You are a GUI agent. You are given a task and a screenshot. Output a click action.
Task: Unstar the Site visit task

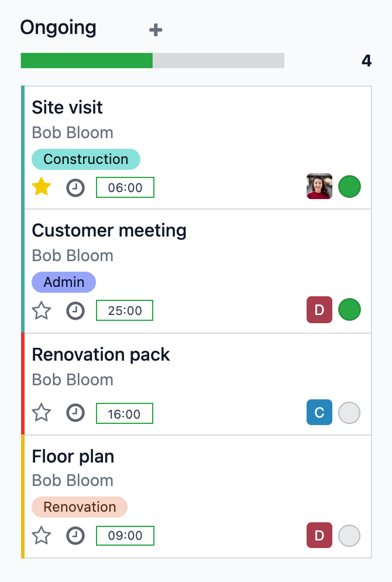(x=42, y=187)
